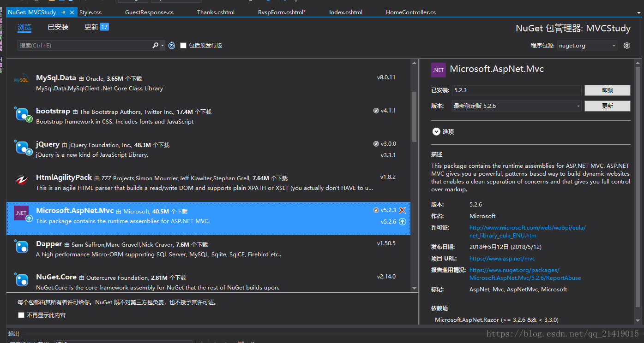Viewport: 644px width, 343px height.
Task: Click the package list vertical scrollbar
Action: click(414, 117)
